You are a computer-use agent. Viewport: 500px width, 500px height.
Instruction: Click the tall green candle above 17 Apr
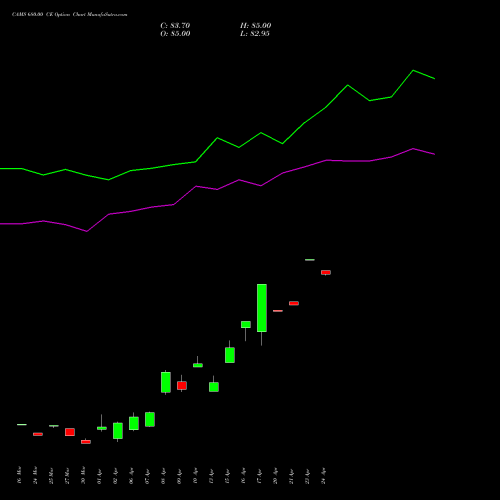pos(262,308)
